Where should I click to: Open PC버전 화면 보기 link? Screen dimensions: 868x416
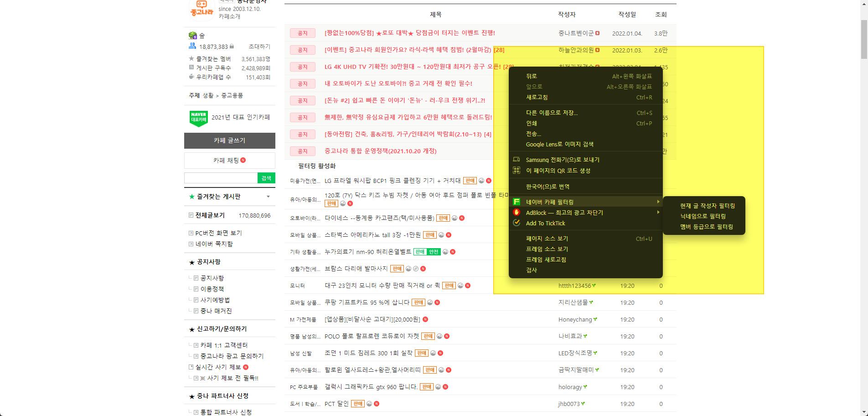pos(219,233)
